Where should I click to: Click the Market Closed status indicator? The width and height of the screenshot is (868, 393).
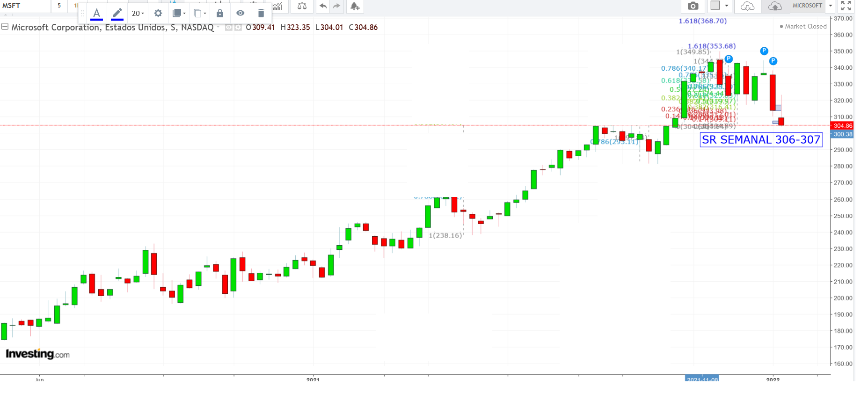click(803, 27)
